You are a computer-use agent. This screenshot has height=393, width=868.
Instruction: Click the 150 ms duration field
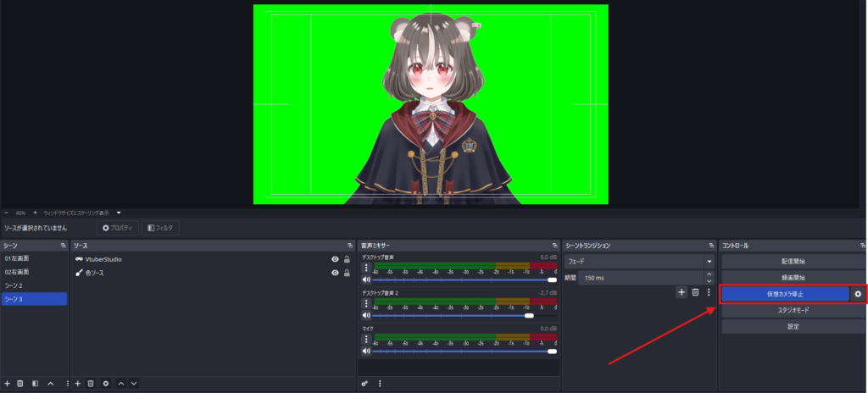tap(642, 278)
